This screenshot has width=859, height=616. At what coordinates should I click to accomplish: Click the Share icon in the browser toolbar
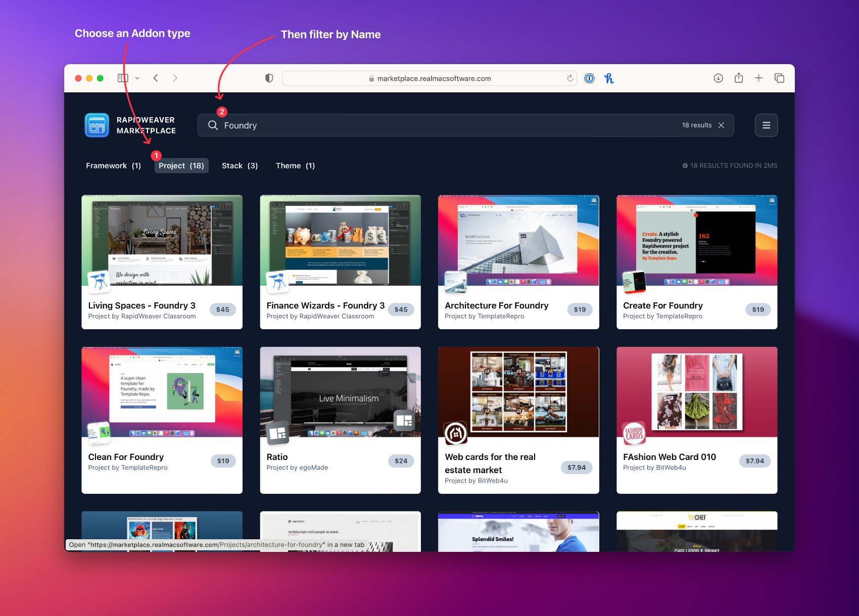click(x=739, y=78)
